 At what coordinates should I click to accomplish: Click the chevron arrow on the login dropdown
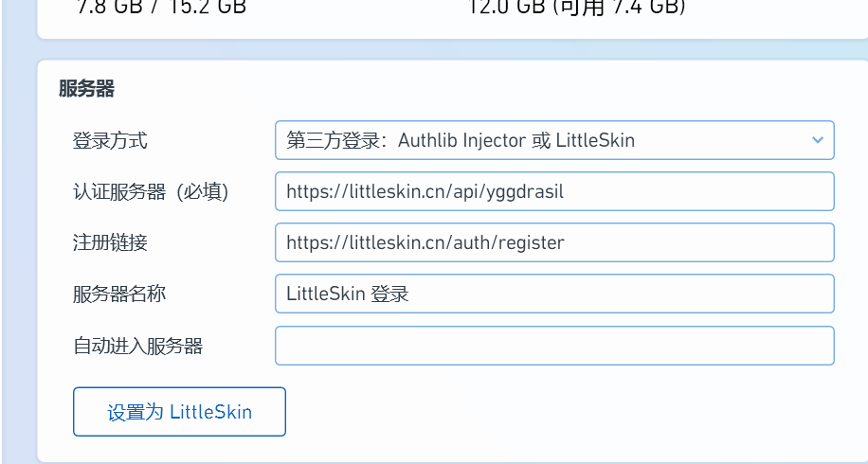click(x=818, y=140)
